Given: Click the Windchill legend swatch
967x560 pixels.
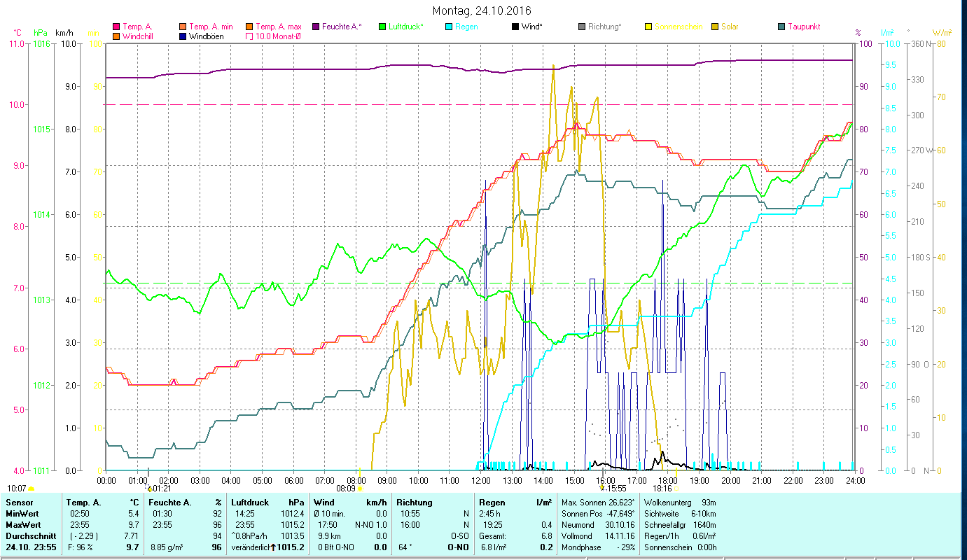Looking at the screenshot, I should [x=116, y=36].
